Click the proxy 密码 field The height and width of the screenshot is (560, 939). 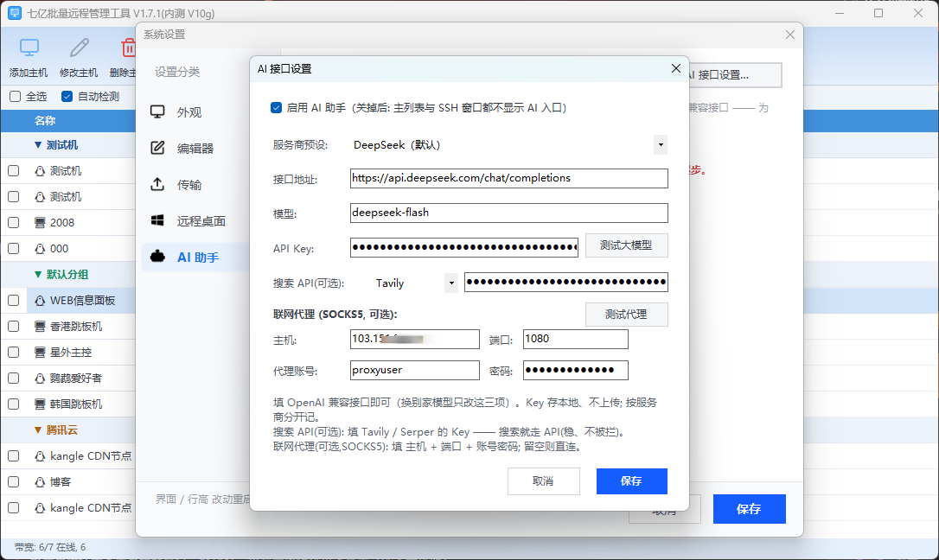click(x=576, y=371)
